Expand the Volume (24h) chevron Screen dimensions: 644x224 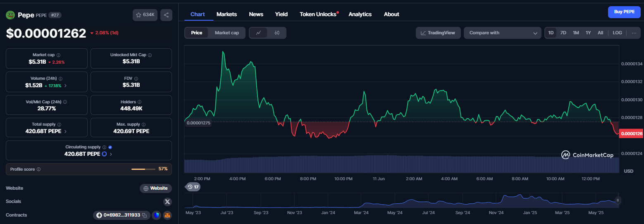(x=65, y=86)
